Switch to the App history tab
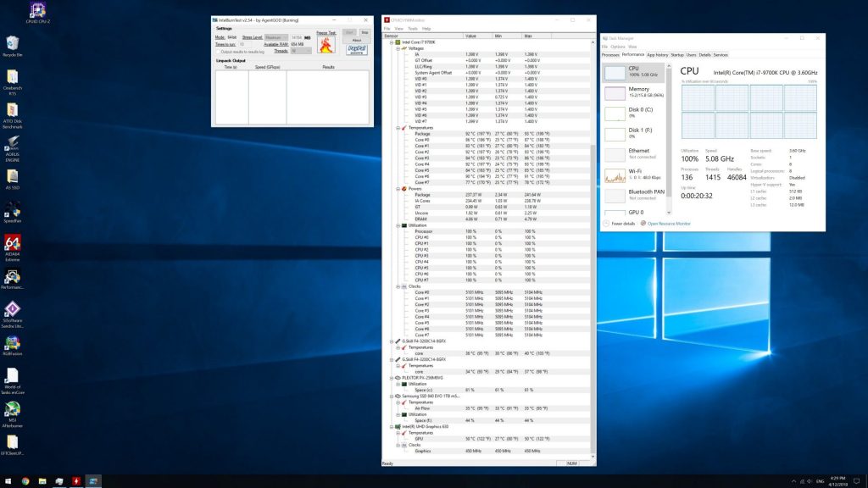868x488 pixels. point(657,55)
